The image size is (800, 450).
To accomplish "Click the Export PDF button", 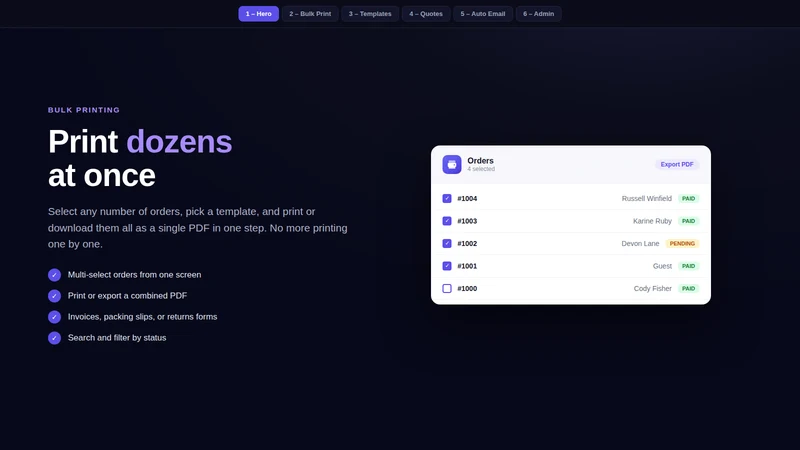I will [x=677, y=164].
